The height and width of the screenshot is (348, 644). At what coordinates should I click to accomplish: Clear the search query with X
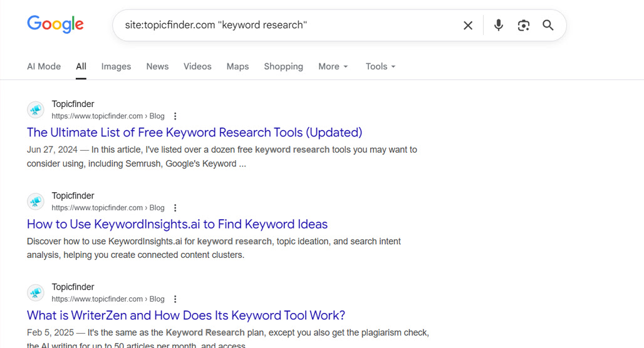(468, 26)
